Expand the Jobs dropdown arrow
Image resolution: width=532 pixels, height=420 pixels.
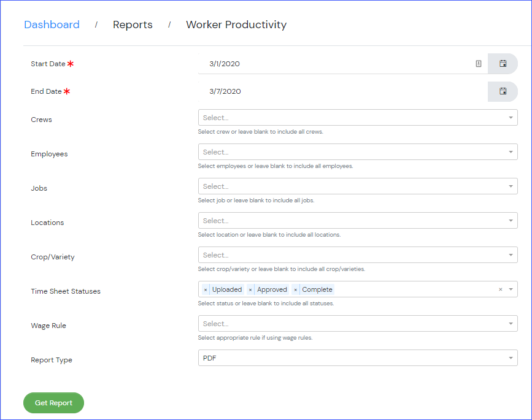[x=511, y=186]
